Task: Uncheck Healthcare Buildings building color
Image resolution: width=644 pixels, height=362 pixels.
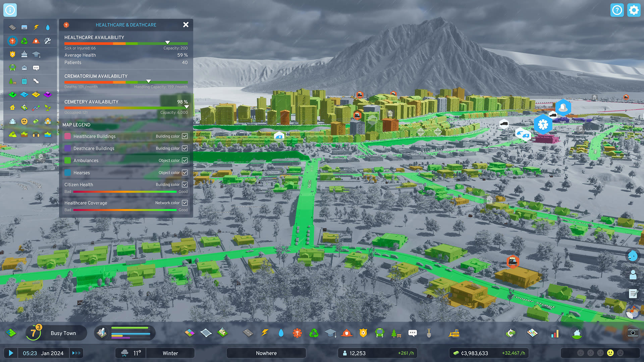Action: click(x=185, y=136)
